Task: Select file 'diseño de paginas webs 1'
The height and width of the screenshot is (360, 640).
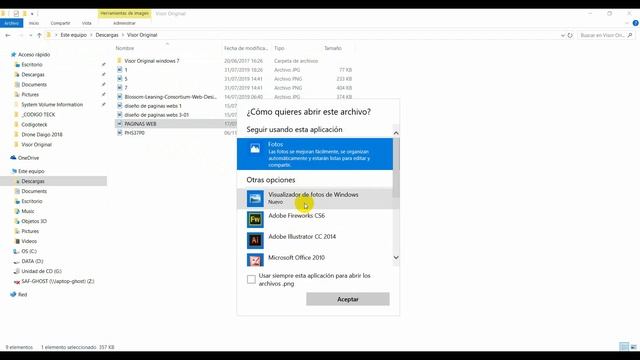Action: (153, 106)
